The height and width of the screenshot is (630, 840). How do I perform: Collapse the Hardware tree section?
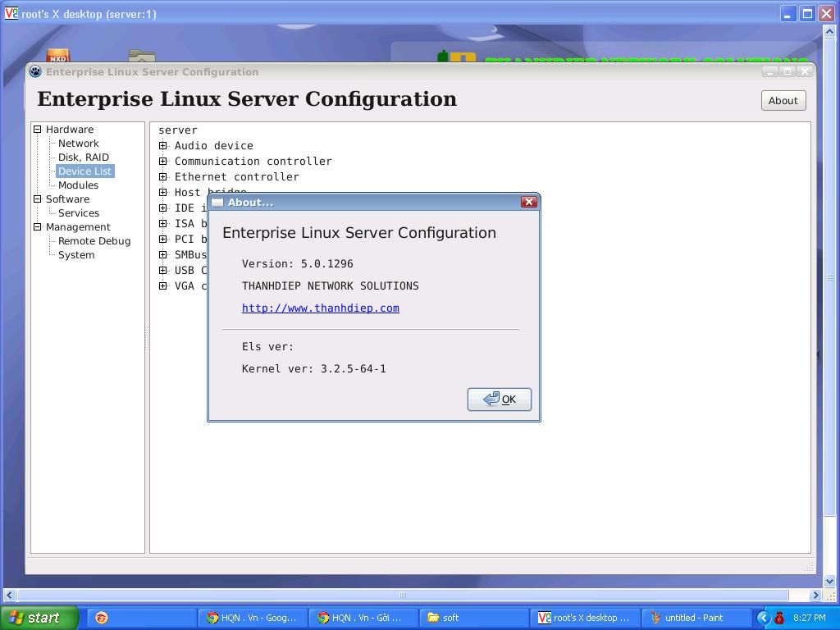click(37, 130)
